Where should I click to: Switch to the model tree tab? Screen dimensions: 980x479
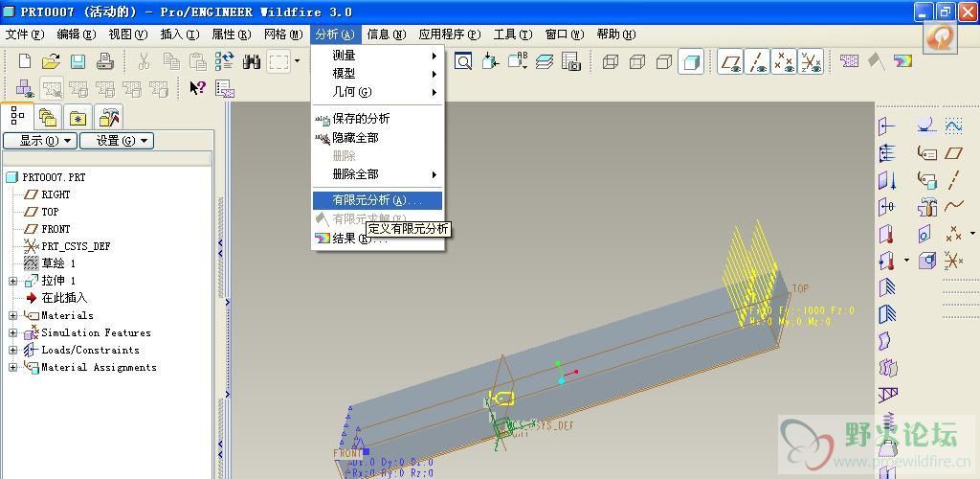[x=17, y=116]
